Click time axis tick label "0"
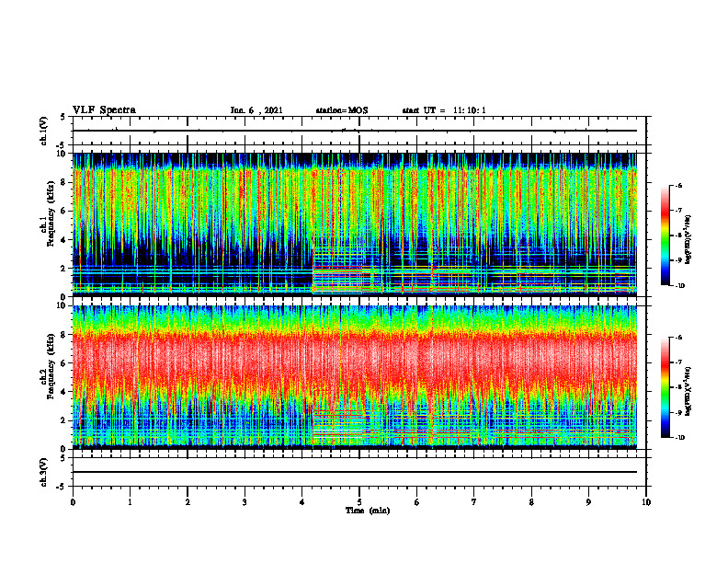728x563 pixels. click(x=73, y=502)
